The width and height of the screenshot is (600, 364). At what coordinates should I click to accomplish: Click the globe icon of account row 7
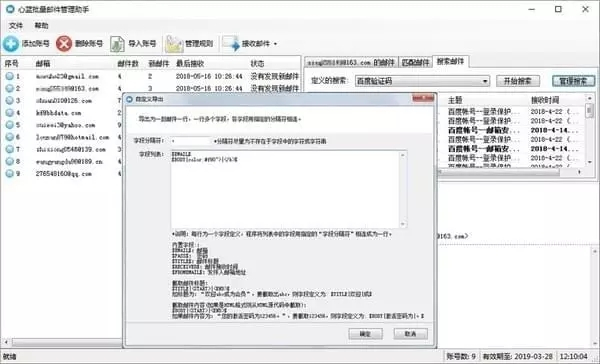[x=9, y=149]
